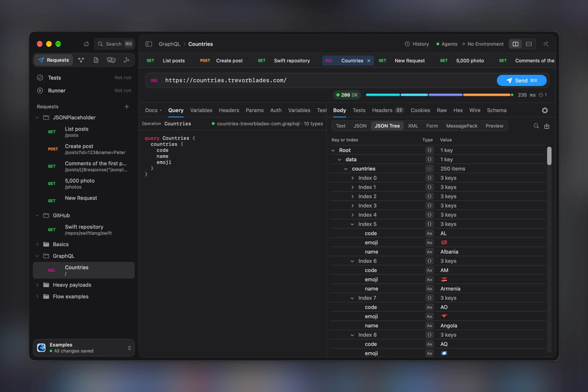The image size is (588, 392).
Task: Collapse the countries node in tree
Action: (346, 169)
